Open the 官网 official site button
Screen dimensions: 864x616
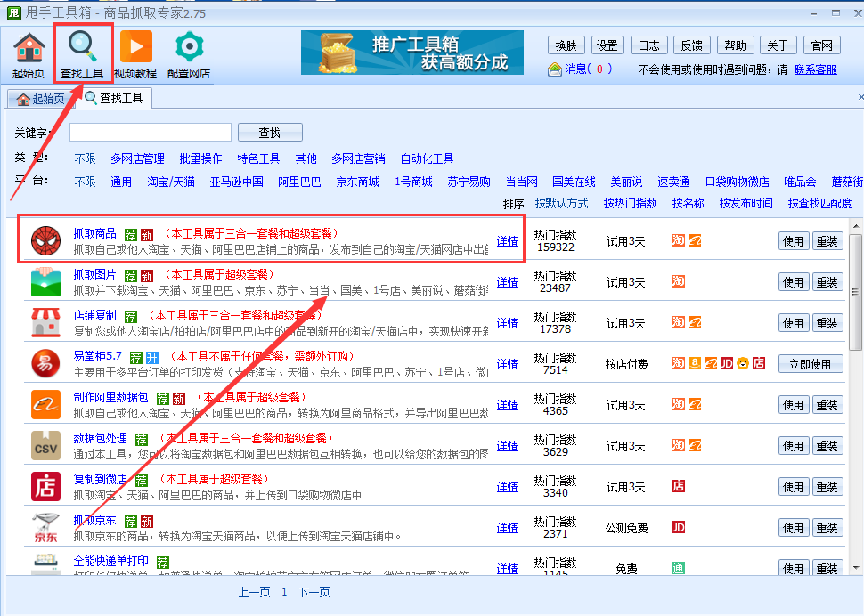822,45
